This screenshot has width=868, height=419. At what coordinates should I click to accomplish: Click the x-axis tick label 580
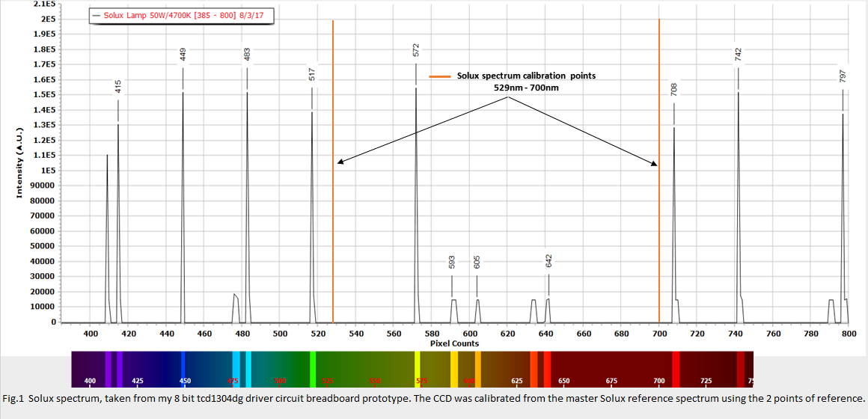432,334
